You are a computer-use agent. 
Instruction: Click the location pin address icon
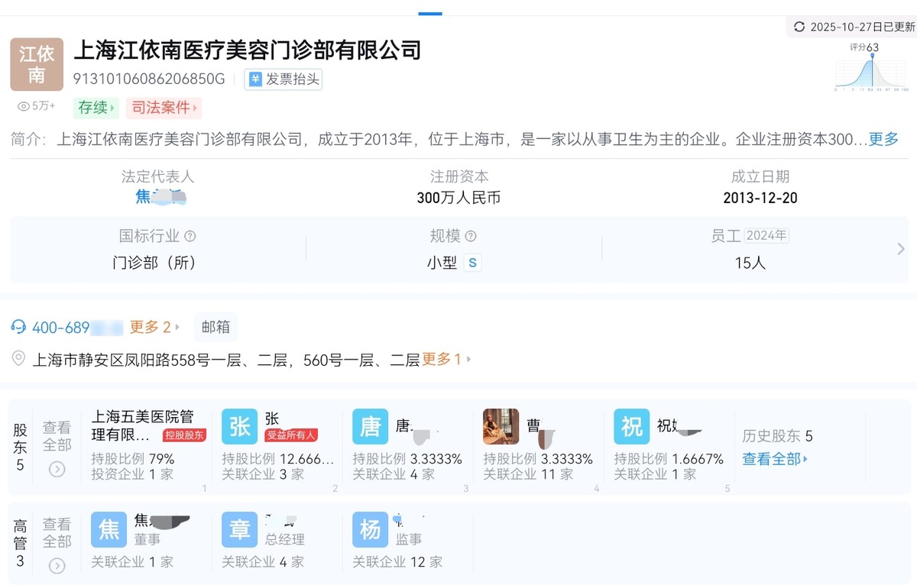pos(19,359)
